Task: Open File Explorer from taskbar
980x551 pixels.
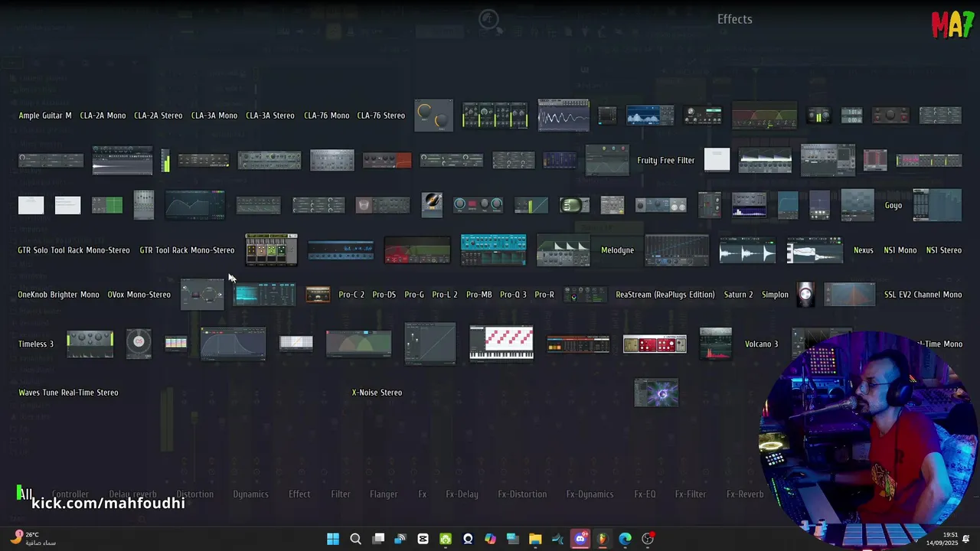Action: [x=535, y=539]
